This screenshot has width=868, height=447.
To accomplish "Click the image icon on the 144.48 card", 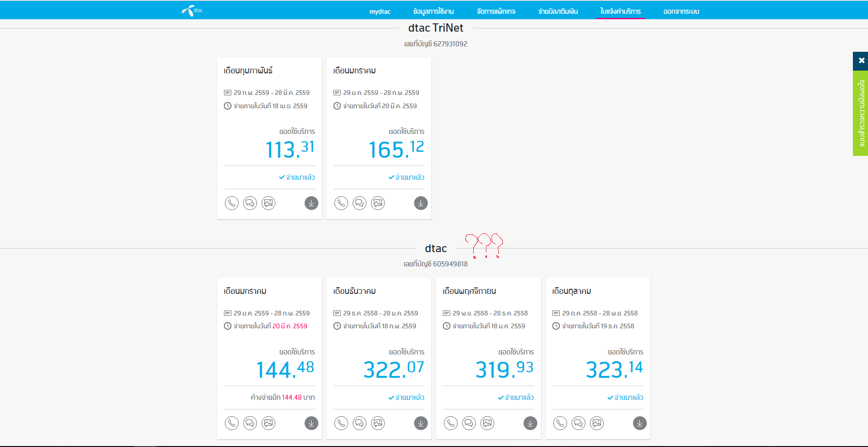I will [x=268, y=423].
